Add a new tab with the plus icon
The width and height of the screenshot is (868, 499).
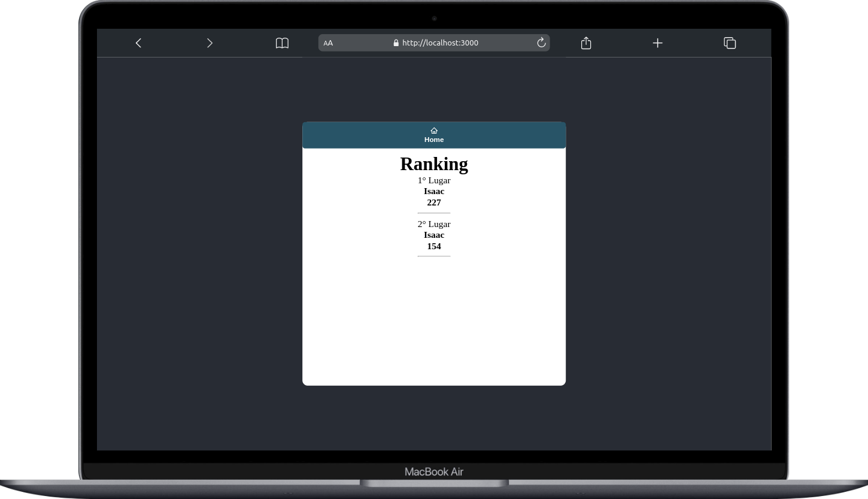(x=657, y=43)
